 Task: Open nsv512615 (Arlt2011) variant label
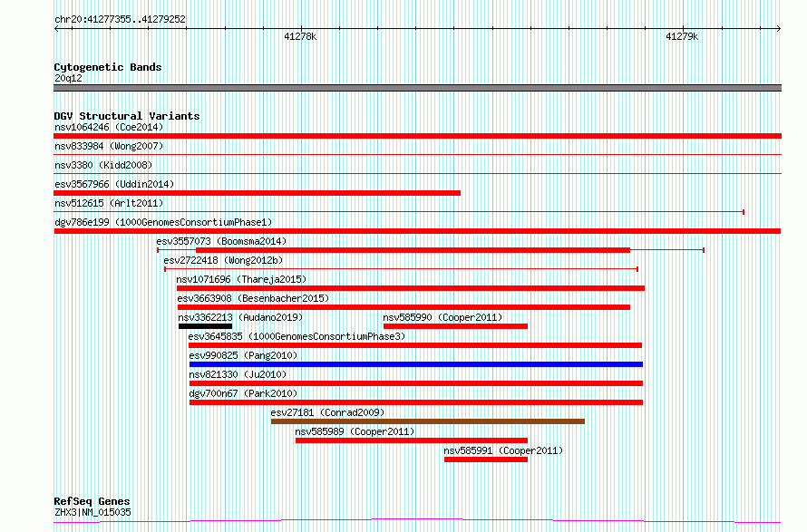109,203
